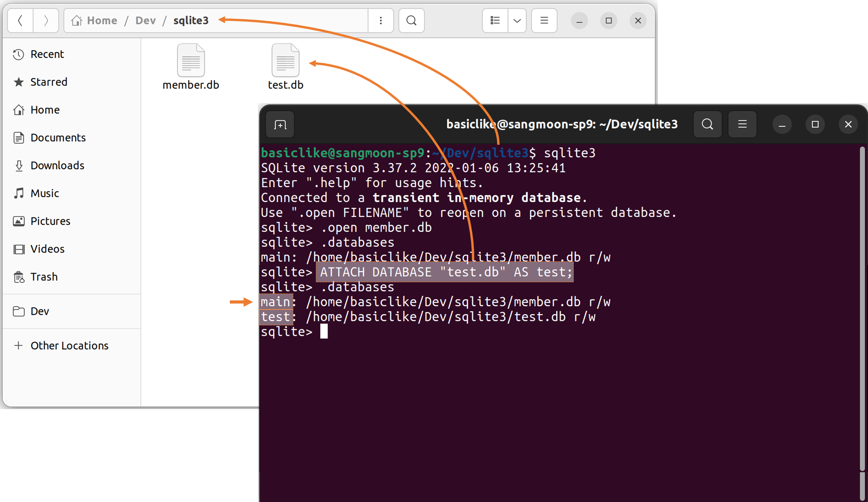Open the Trash in sidebar

[x=44, y=277]
